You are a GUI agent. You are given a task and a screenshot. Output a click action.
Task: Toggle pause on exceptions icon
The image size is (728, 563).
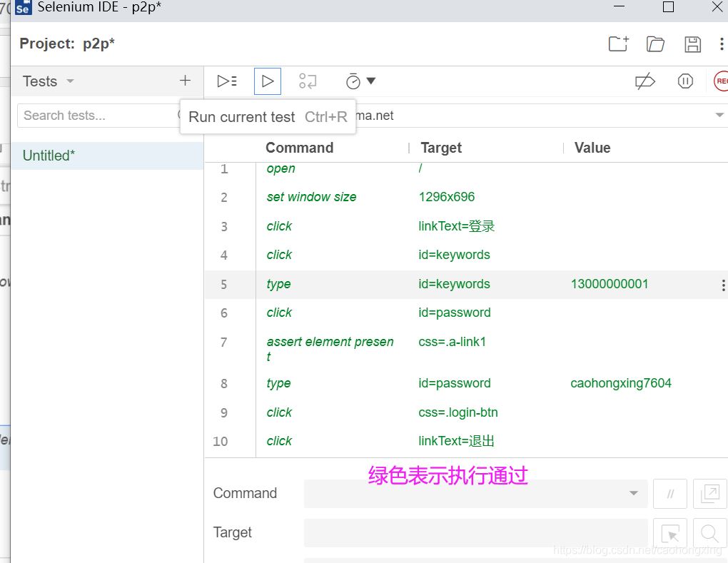tap(685, 81)
